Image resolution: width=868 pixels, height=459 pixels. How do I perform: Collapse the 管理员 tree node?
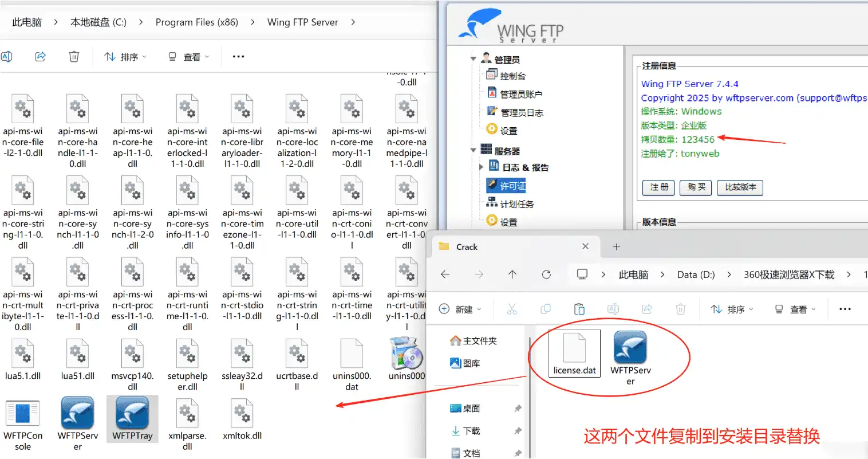(x=473, y=59)
